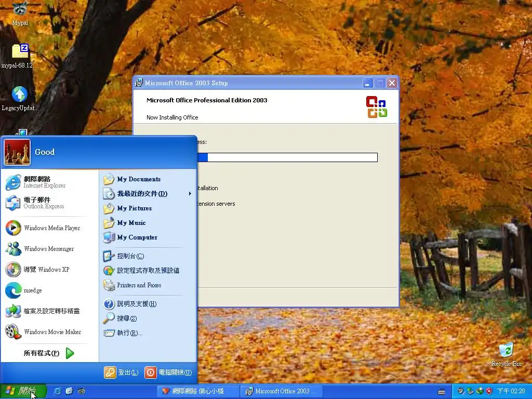Launch Windows Media Player
The image size is (532, 399).
click(x=50, y=228)
